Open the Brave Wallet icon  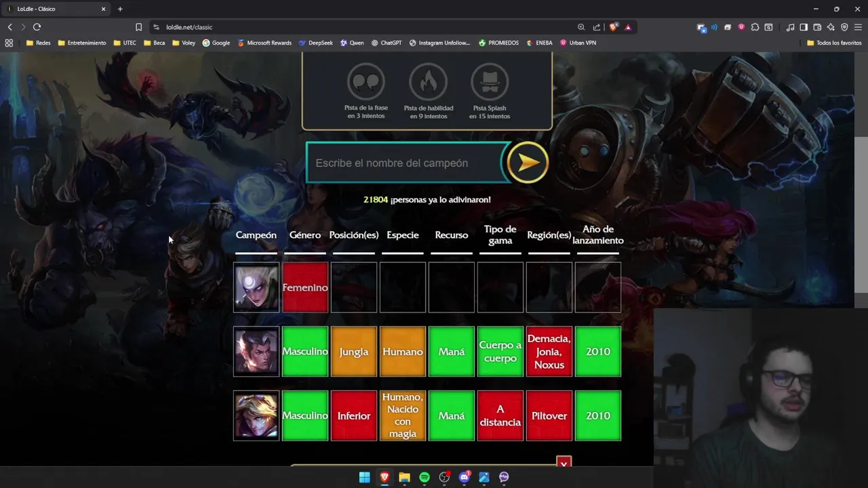(817, 27)
